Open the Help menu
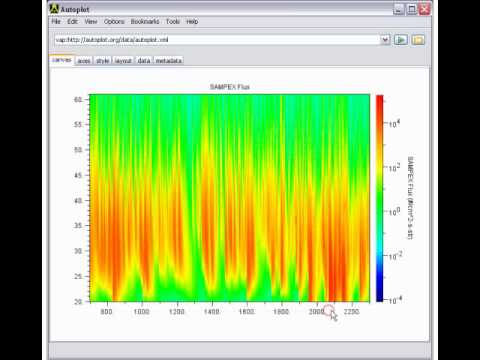The image size is (480, 360). click(x=192, y=22)
